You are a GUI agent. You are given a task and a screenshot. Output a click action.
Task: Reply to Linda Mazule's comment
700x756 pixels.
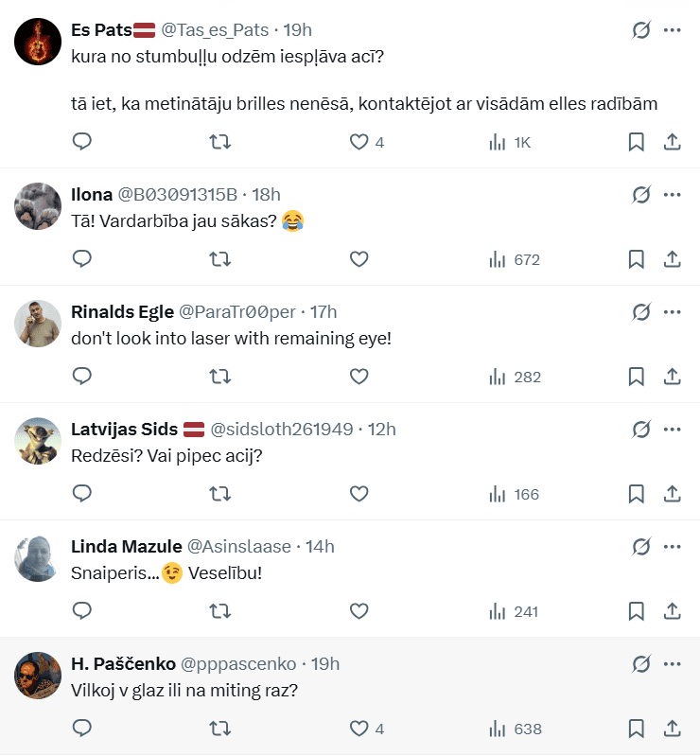pyautogui.click(x=82, y=611)
